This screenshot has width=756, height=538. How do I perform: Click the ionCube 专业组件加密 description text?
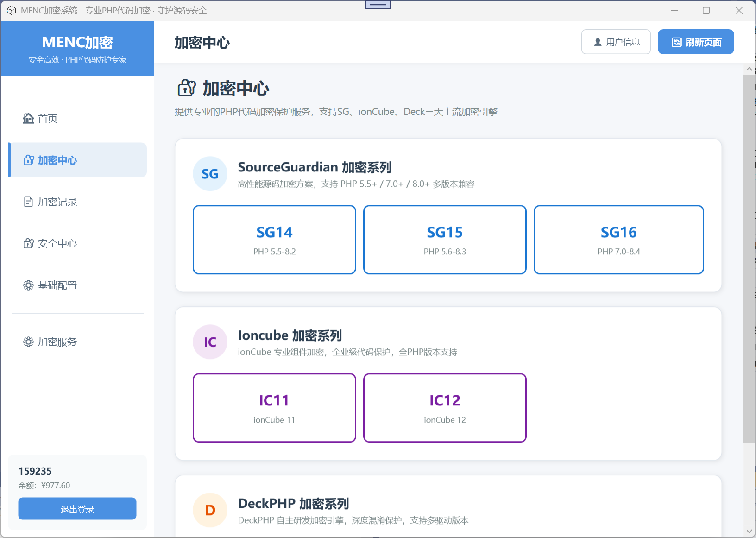(347, 352)
